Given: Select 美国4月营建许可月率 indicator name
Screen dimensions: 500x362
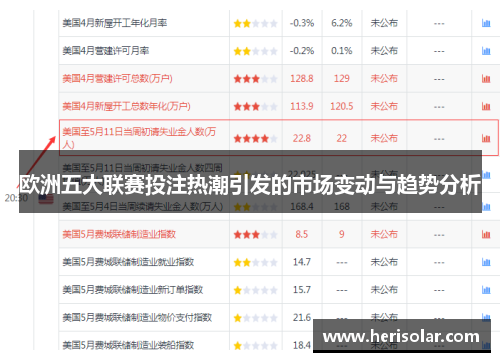Looking at the screenshot, I should [x=106, y=51].
